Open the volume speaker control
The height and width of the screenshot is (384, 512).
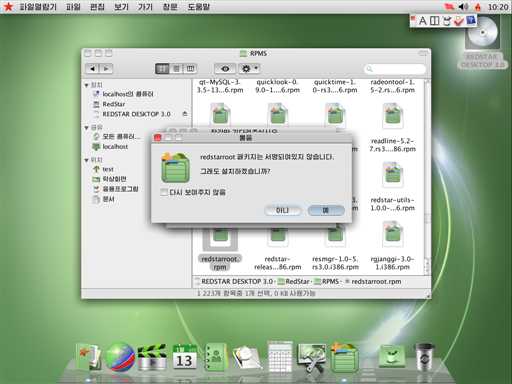point(463,7)
